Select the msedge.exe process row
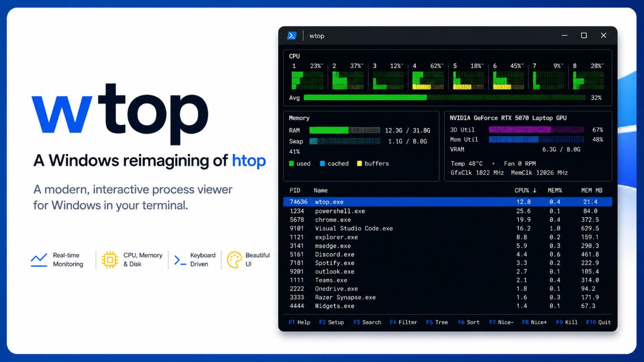Viewport: 644px width, 362px height. click(447, 246)
